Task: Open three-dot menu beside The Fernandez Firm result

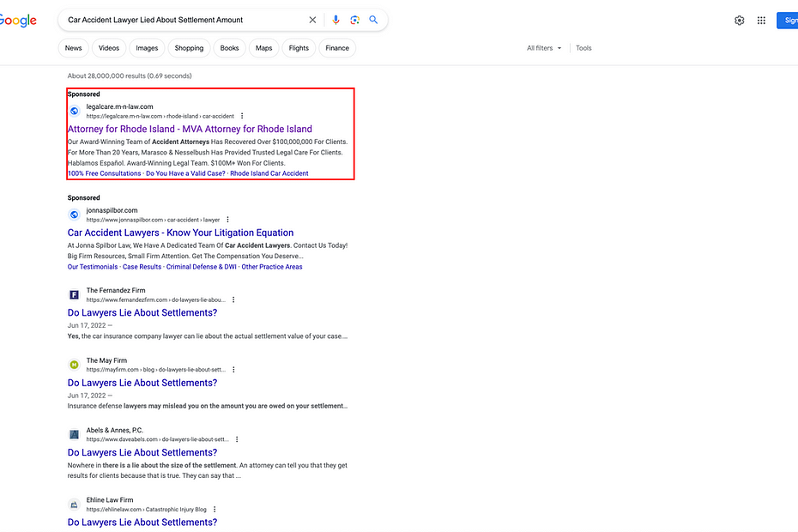Action: (x=233, y=299)
